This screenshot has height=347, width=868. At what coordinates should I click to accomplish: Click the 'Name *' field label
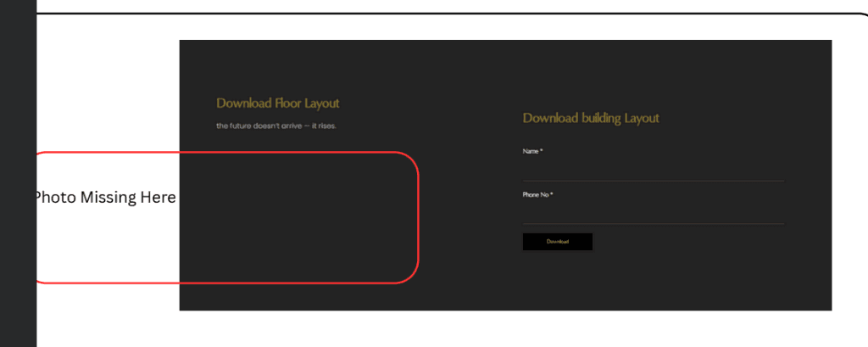[532, 151]
